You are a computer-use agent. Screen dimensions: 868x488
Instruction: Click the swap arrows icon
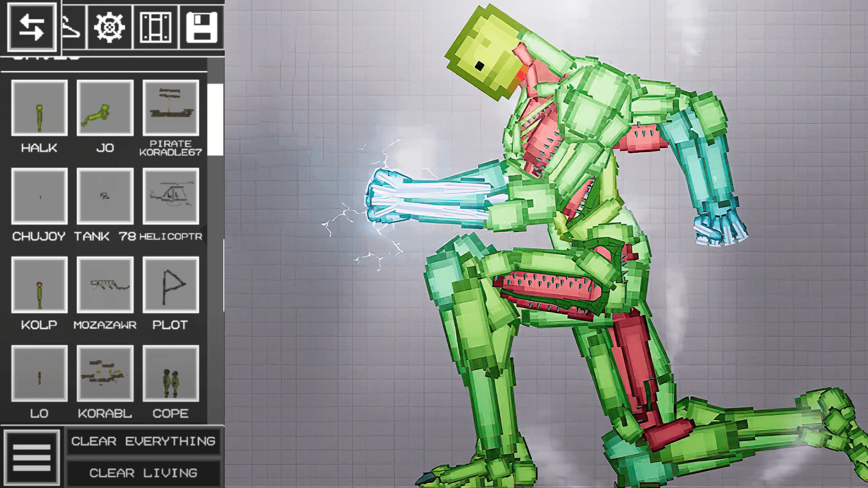tap(32, 27)
